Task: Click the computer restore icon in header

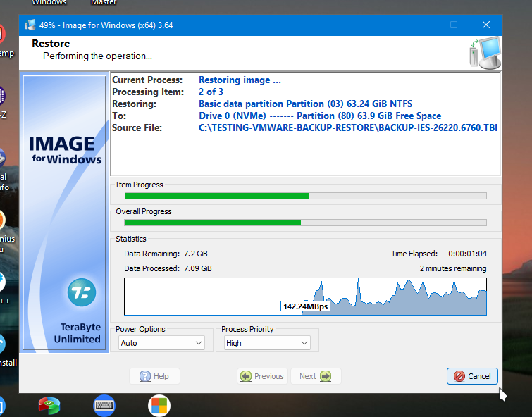Action: point(485,53)
